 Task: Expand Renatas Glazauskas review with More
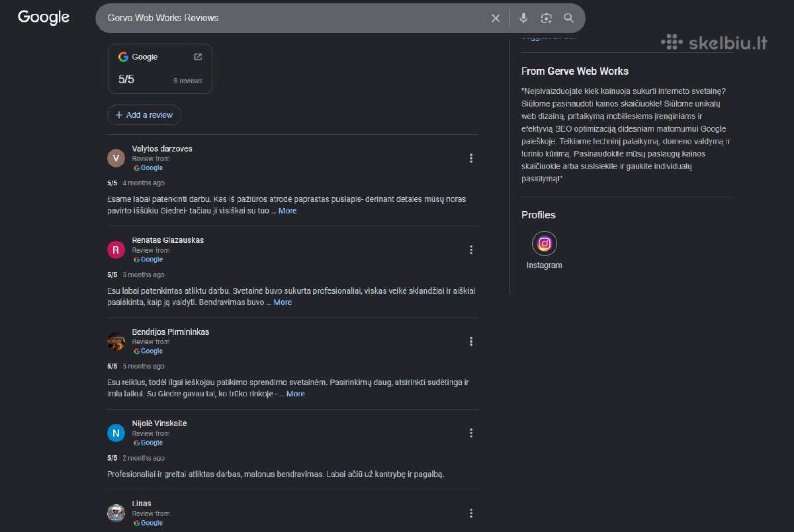point(283,302)
